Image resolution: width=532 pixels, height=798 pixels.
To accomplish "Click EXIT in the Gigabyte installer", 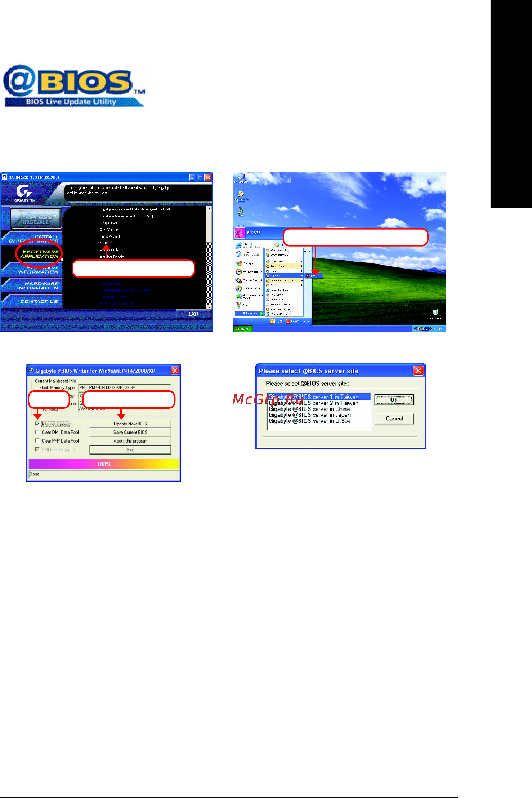I will [193, 314].
